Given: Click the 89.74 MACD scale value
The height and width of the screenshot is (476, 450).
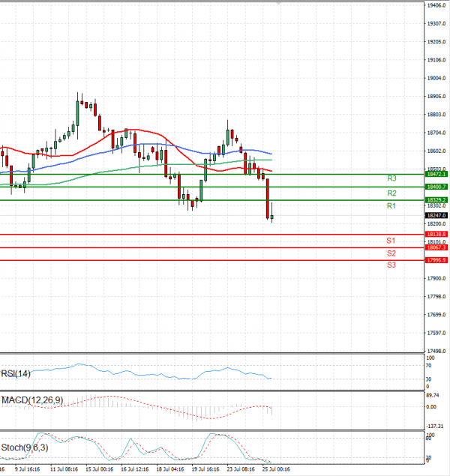Looking at the screenshot, I should tap(433, 395).
